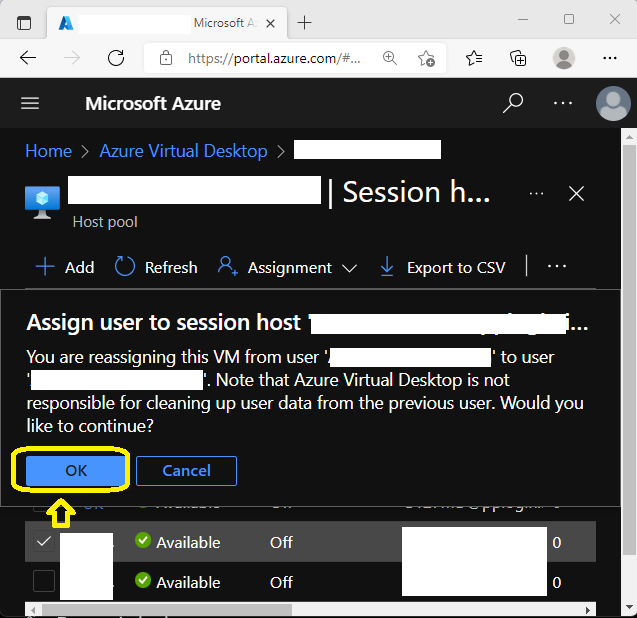
Task: Open the browser tab actions menu icon
Action: (24, 23)
